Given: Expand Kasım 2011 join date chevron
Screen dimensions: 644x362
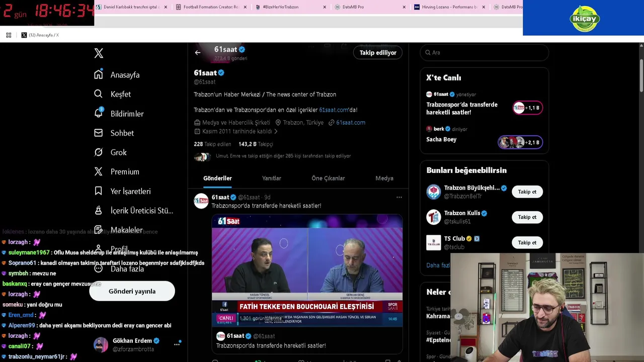Looking at the screenshot, I should (276, 131).
